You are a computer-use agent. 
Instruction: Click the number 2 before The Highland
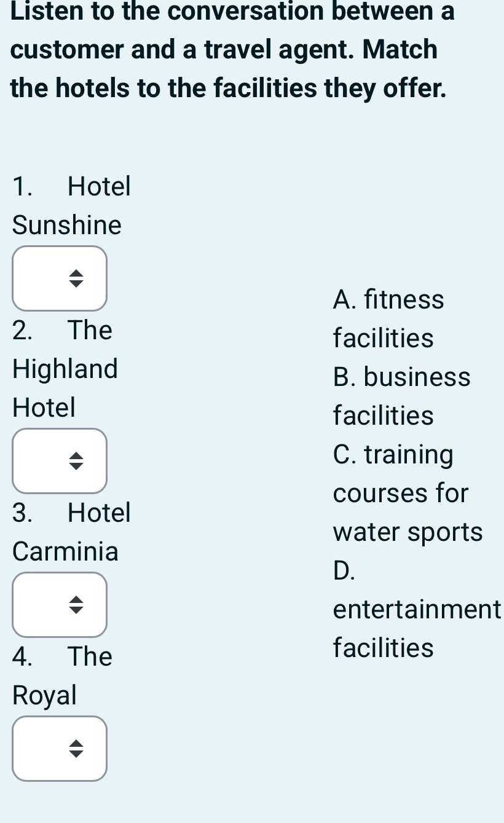pos(22,331)
